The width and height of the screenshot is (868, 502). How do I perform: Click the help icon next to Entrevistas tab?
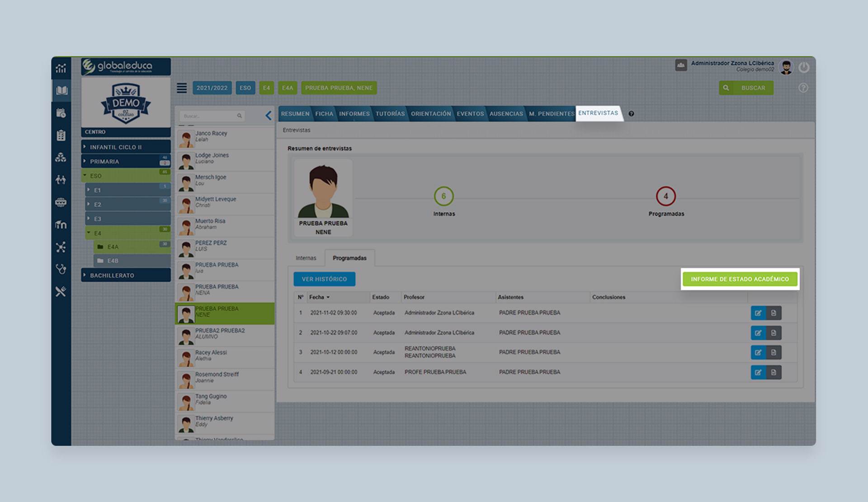coord(631,114)
